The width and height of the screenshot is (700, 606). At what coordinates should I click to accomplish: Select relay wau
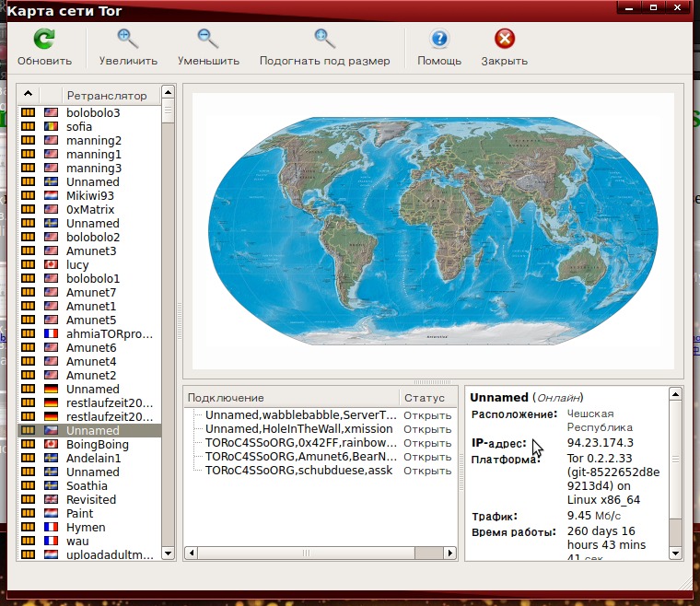(89, 541)
